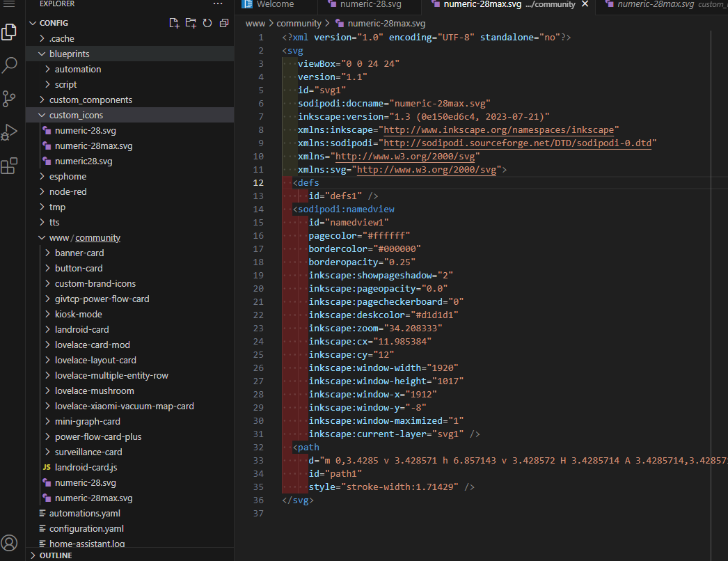Screen dimensions: 728x561
Task: Open the Source Control view
Action: coord(10,98)
